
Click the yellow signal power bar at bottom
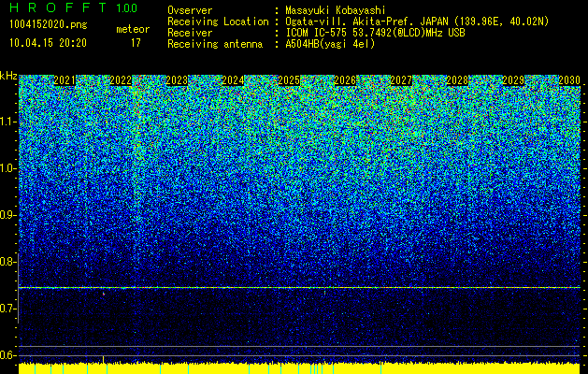point(299,368)
